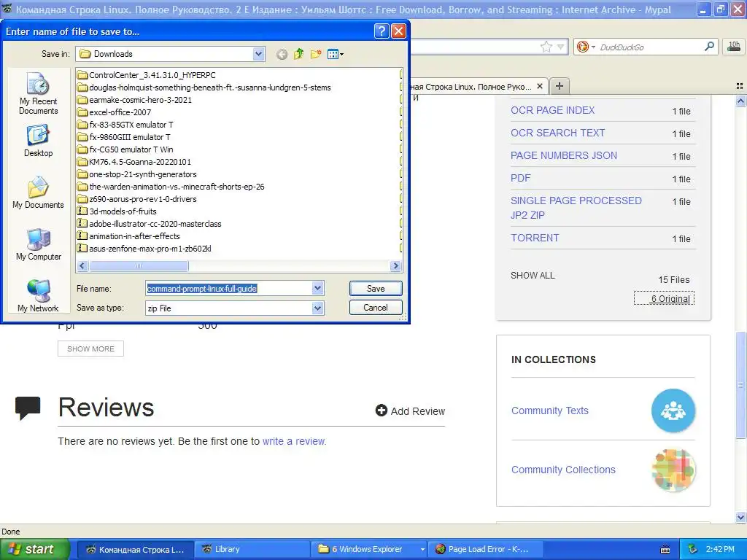Select douglas-holmquist-something-beneath folder
Image resolution: width=747 pixels, height=560 pixels.
coord(204,87)
